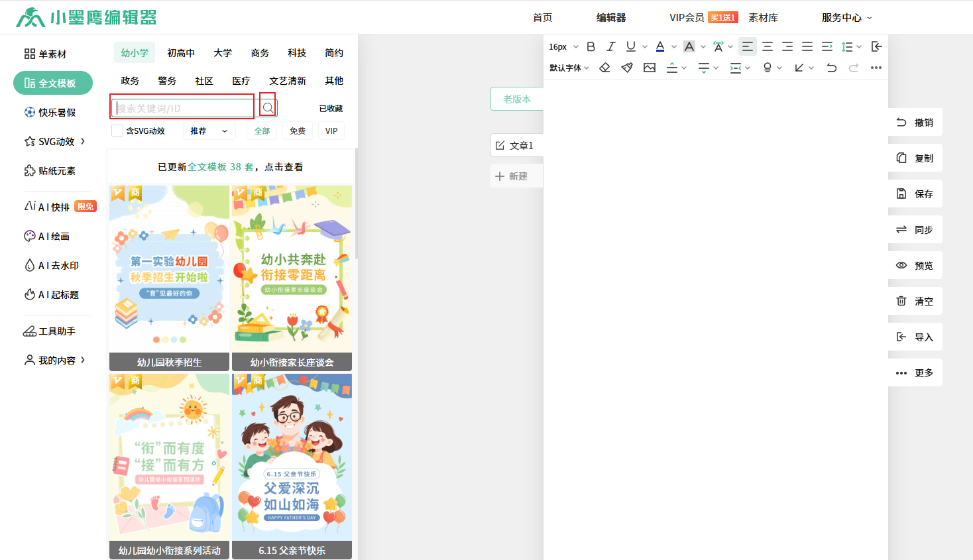Select justify text alignment
973x560 pixels.
click(x=807, y=46)
